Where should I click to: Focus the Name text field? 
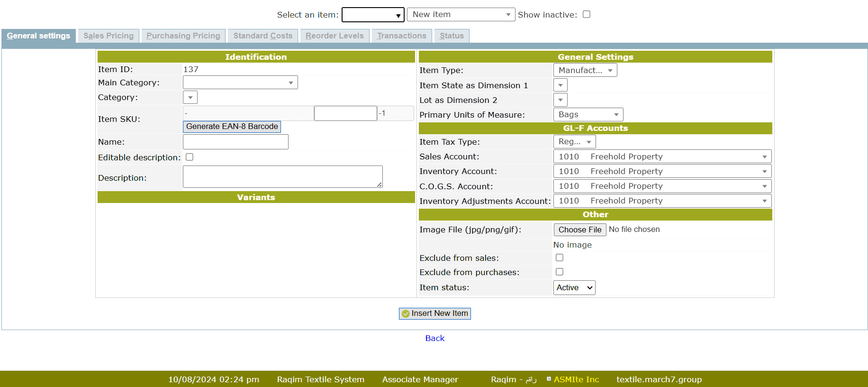point(235,142)
